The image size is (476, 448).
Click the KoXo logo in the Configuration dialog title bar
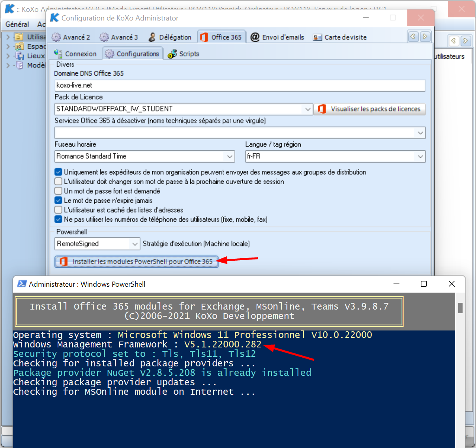(x=55, y=18)
